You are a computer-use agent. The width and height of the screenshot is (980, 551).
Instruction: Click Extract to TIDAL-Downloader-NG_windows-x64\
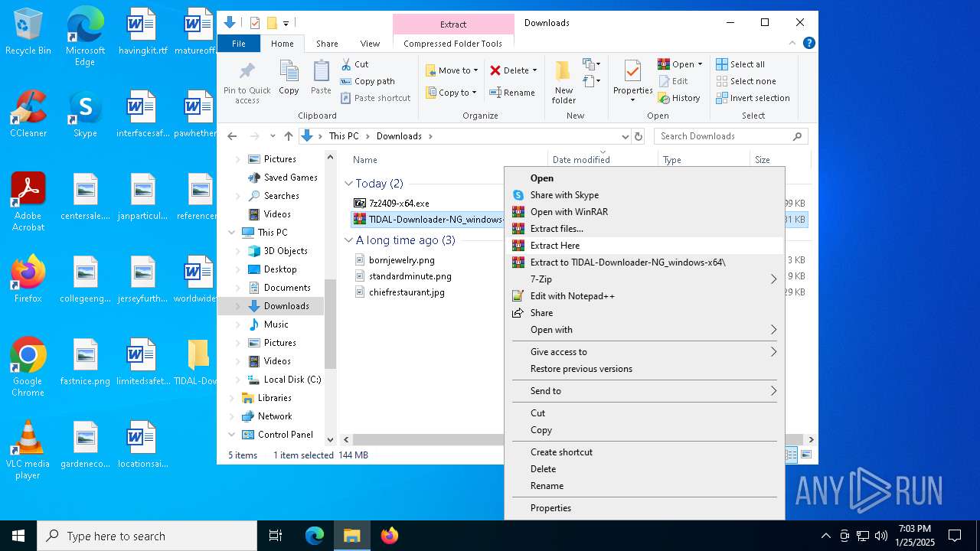tap(644, 262)
